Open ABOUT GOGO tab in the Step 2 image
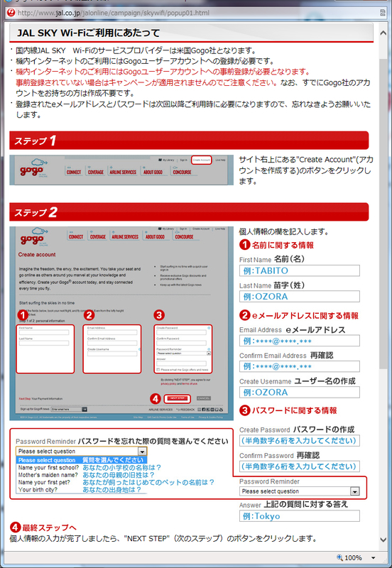This screenshot has height=568, width=392. pyautogui.click(x=155, y=236)
